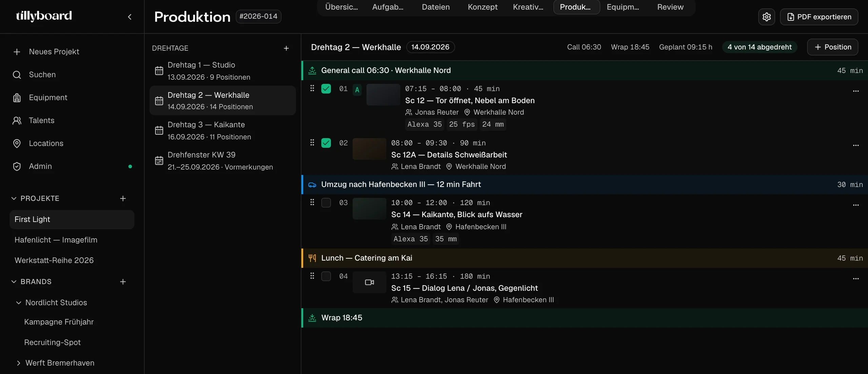
Task: Check position 03 Sc 14 as shot
Action: pyautogui.click(x=326, y=203)
